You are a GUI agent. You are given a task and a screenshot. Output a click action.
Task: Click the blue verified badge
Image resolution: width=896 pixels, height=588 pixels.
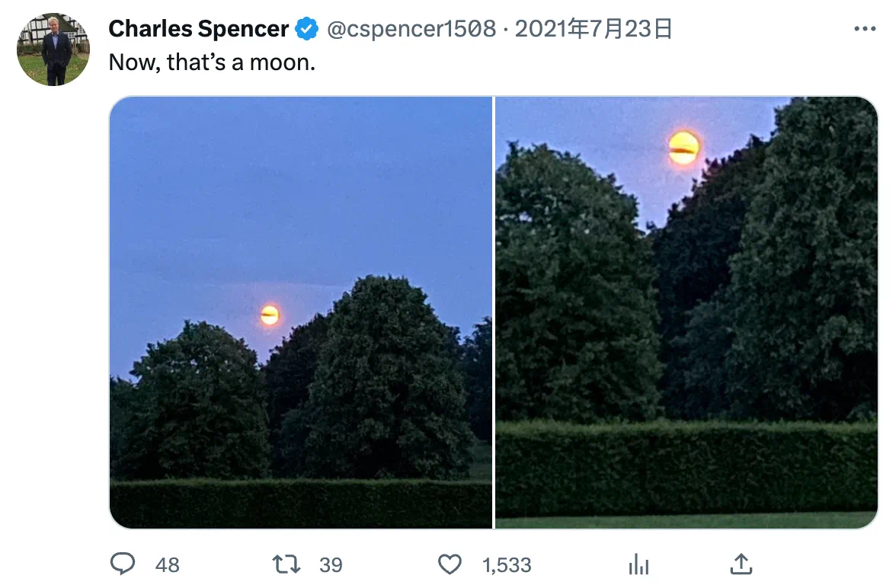pos(307,29)
